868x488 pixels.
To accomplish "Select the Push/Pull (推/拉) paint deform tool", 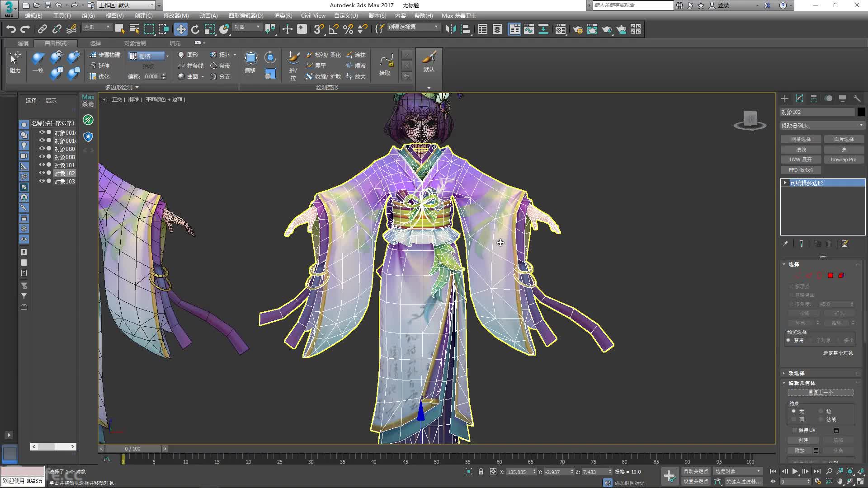I will tap(293, 66).
